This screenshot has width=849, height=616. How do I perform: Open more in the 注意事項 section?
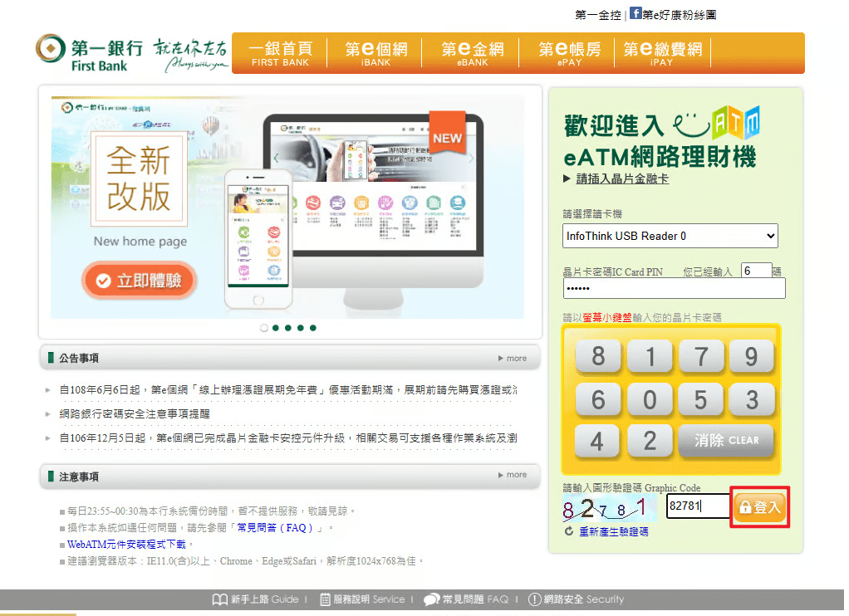[513, 475]
